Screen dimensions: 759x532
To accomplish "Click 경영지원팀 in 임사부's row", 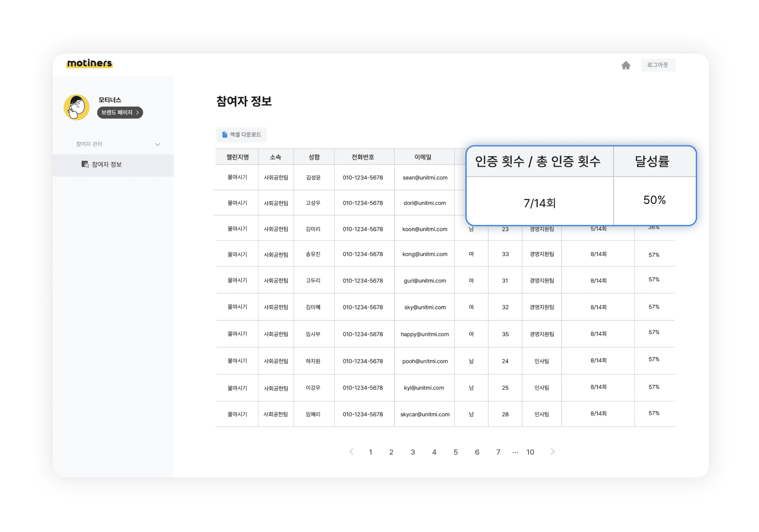I will tap(542, 334).
